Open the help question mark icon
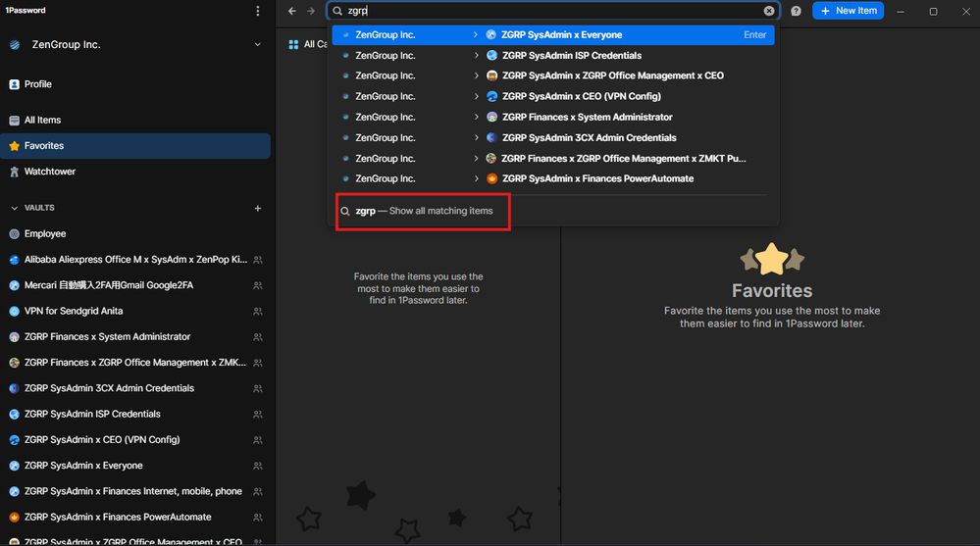Image resolution: width=980 pixels, height=546 pixels. coord(796,11)
